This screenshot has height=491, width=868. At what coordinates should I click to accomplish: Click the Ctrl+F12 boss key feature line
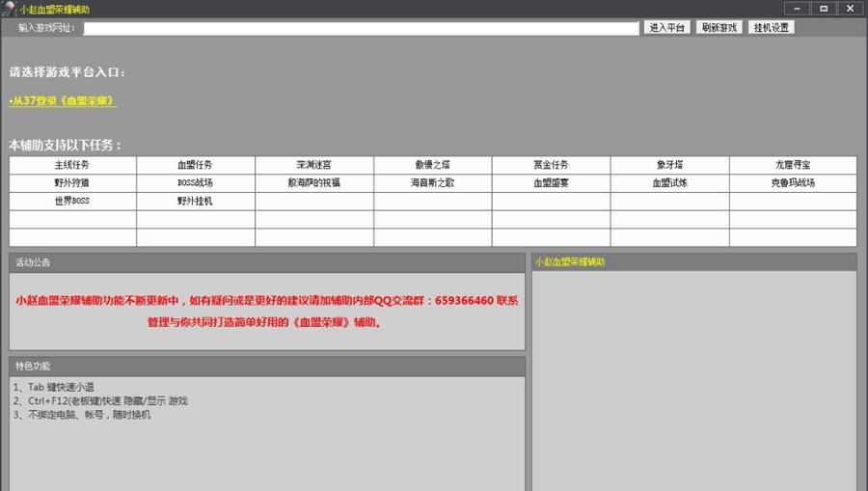click(100, 400)
